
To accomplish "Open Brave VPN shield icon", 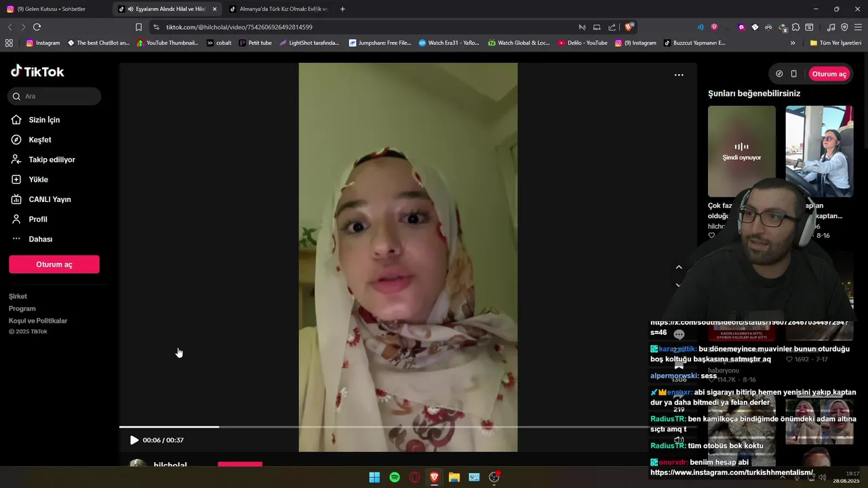I will (844, 27).
